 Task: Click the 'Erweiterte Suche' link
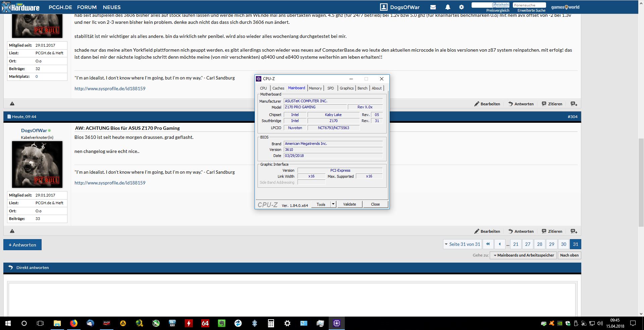pos(531,10)
